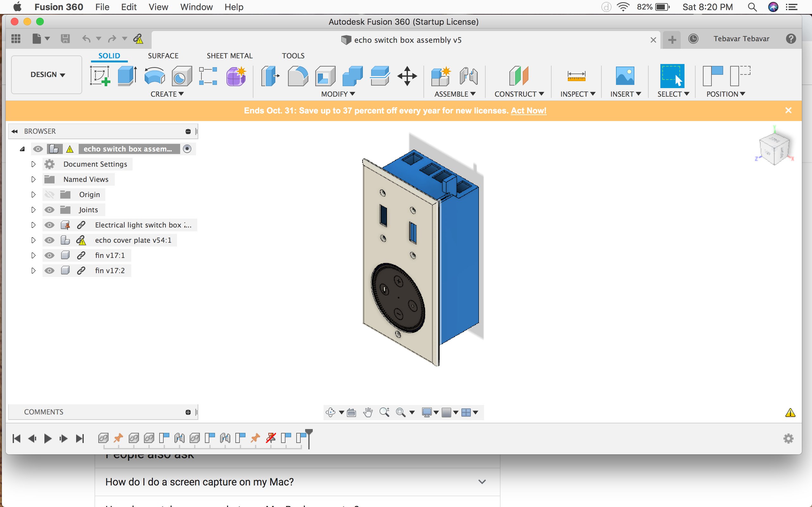This screenshot has height=507, width=812.
Task: Open the SURFACE tab in toolbar
Action: click(162, 55)
